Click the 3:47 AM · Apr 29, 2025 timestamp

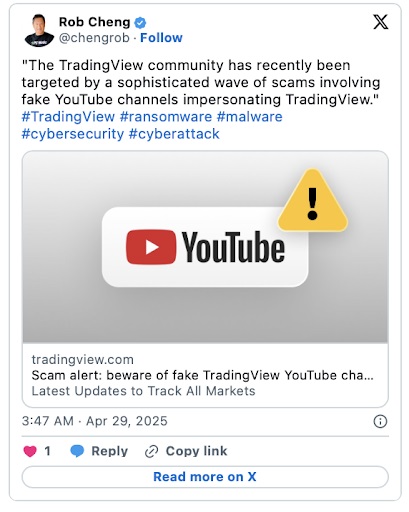pos(95,421)
